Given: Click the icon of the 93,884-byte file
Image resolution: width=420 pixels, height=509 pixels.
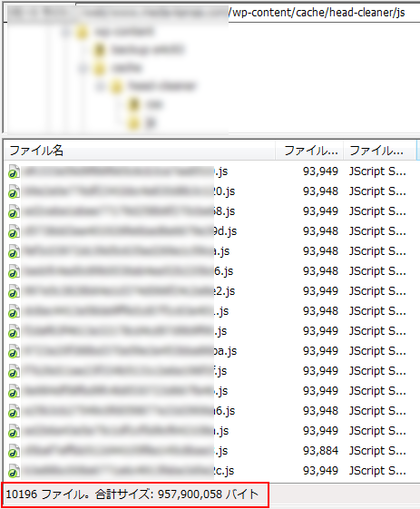Looking at the screenshot, I should [x=14, y=451].
